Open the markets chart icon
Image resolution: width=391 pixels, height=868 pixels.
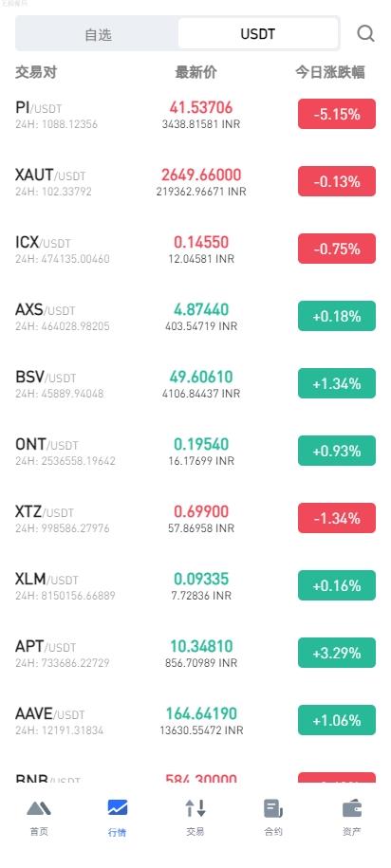coord(118,807)
